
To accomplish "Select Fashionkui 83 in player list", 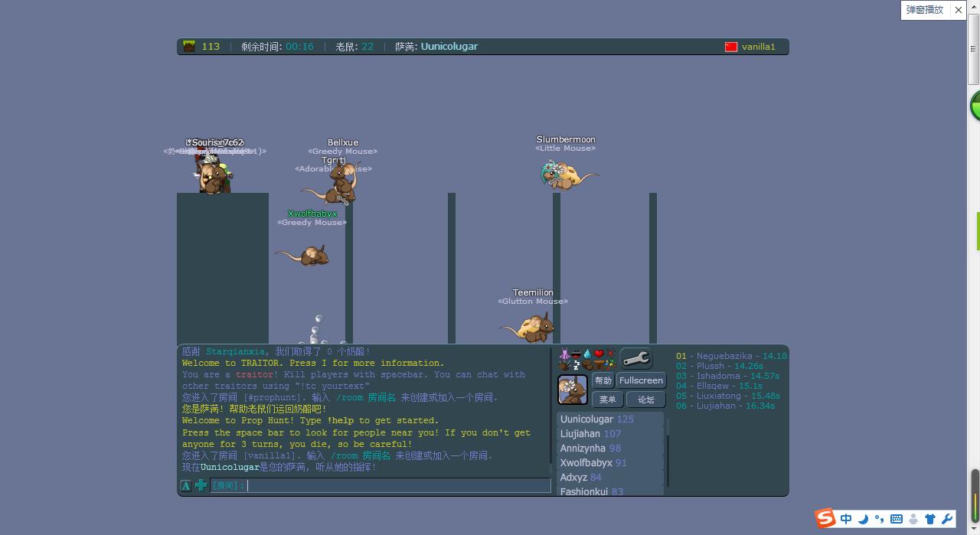I will pyautogui.click(x=610, y=491).
